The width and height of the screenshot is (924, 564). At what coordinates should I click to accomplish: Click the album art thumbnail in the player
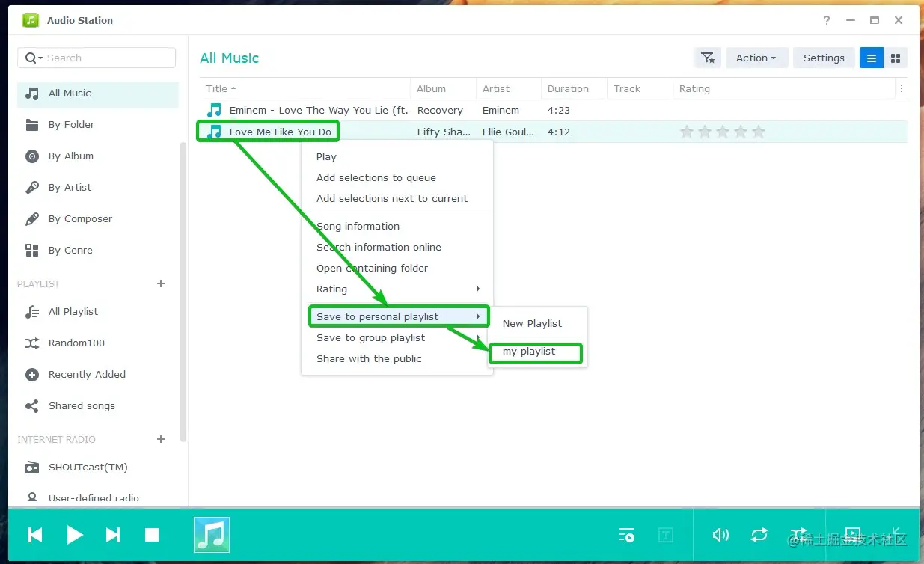212,535
